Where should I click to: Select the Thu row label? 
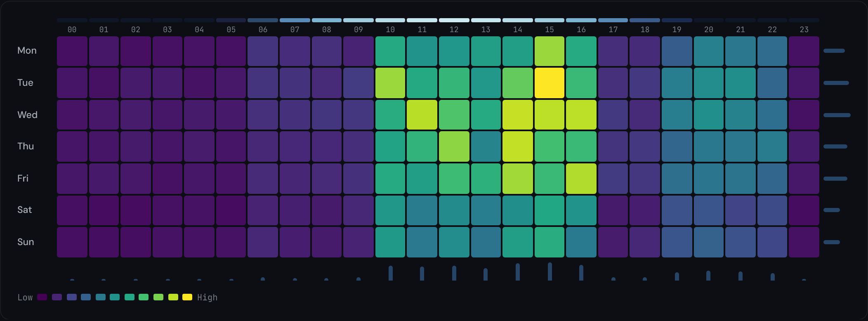pos(26,146)
